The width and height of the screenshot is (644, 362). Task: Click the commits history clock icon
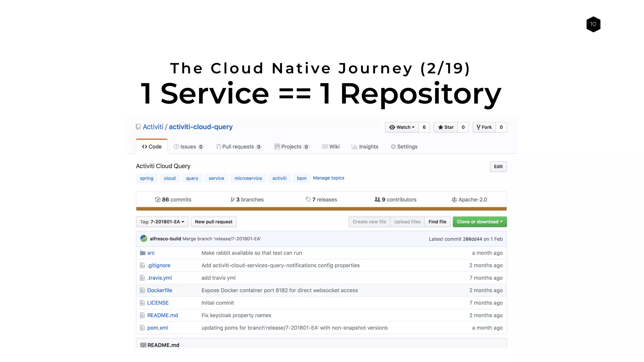click(x=158, y=200)
